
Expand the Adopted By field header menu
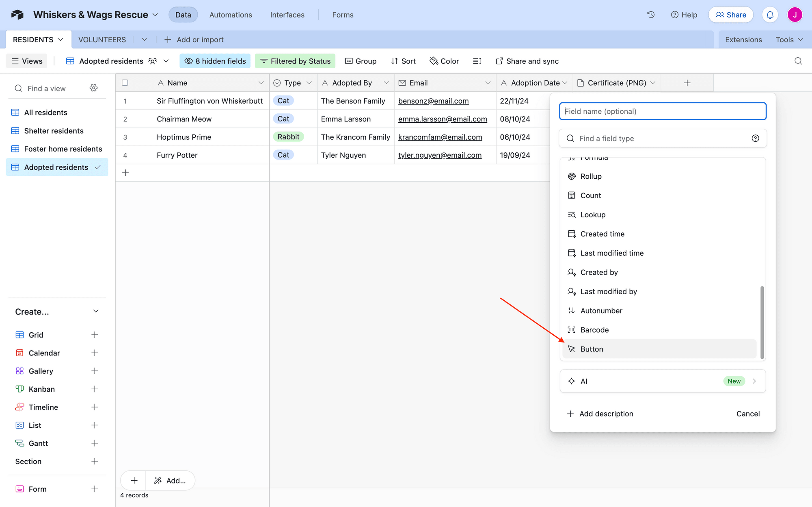[386, 82]
